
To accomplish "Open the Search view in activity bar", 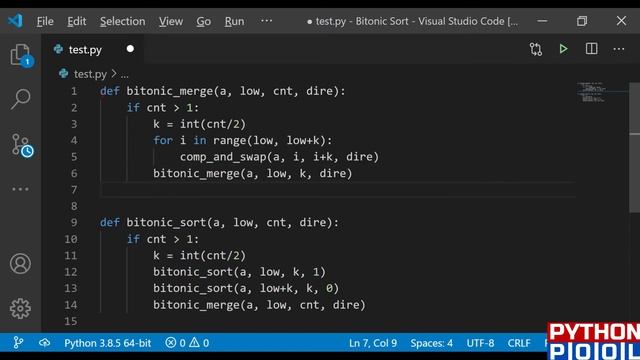I will pyautogui.click(x=20, y=99).
